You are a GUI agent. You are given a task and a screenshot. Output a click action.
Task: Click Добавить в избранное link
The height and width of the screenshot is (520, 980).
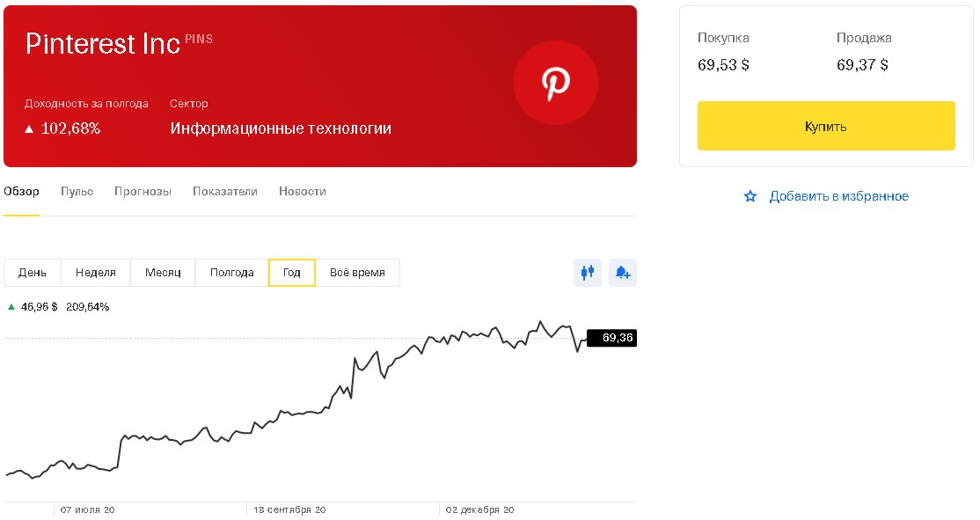pyautogui.click(x=838, y=196)
